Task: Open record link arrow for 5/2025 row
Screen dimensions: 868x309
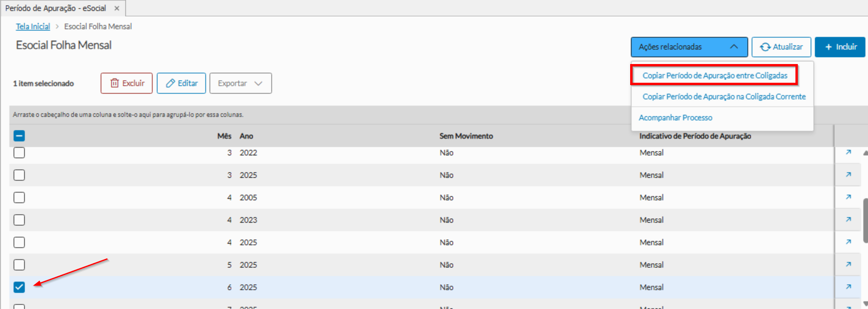Action: click(848, 265)
